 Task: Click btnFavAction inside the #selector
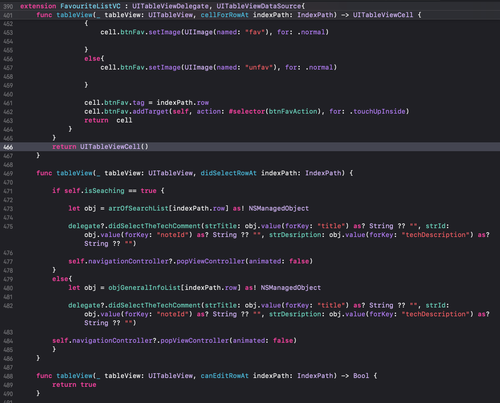tap(293, 111)
